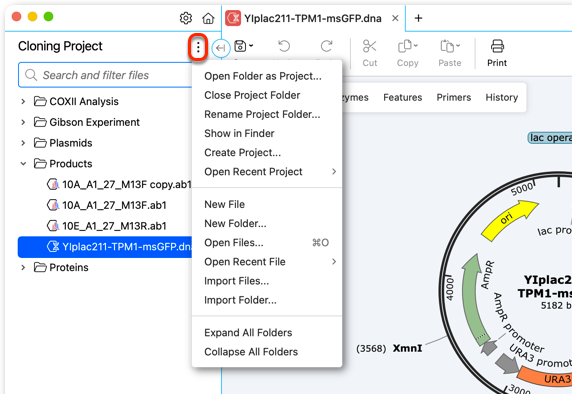Image resolution: width=572 pixels, height=394 pixels.
Task: Choose Expand All Folders
Action: click(x=248, y=333)
